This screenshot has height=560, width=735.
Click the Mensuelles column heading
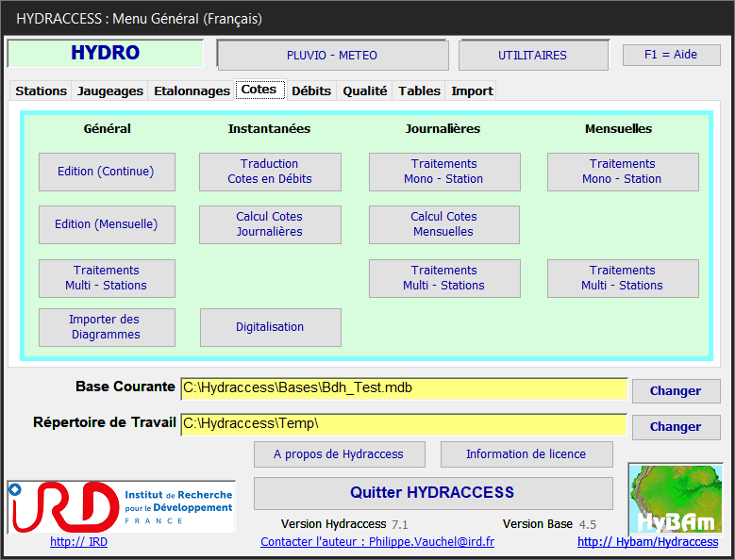click(618, 129)
